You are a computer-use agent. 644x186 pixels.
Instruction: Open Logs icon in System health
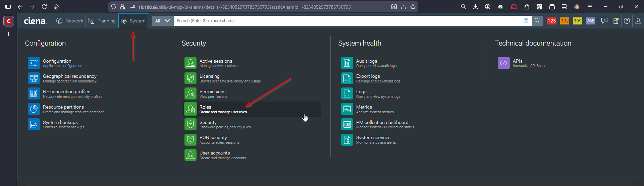(x=347, y=94)
